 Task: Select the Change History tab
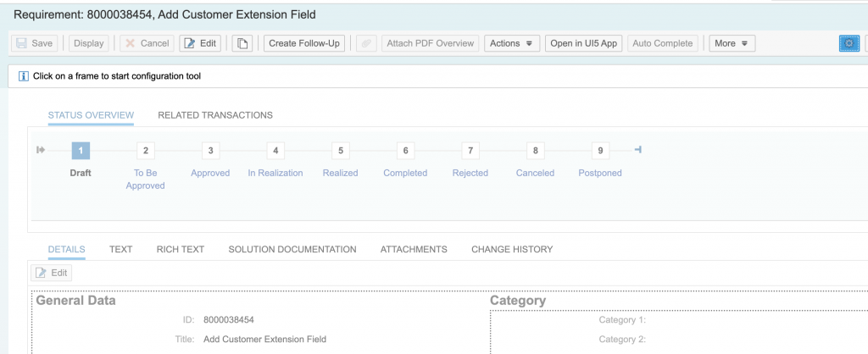pos(512,250)
